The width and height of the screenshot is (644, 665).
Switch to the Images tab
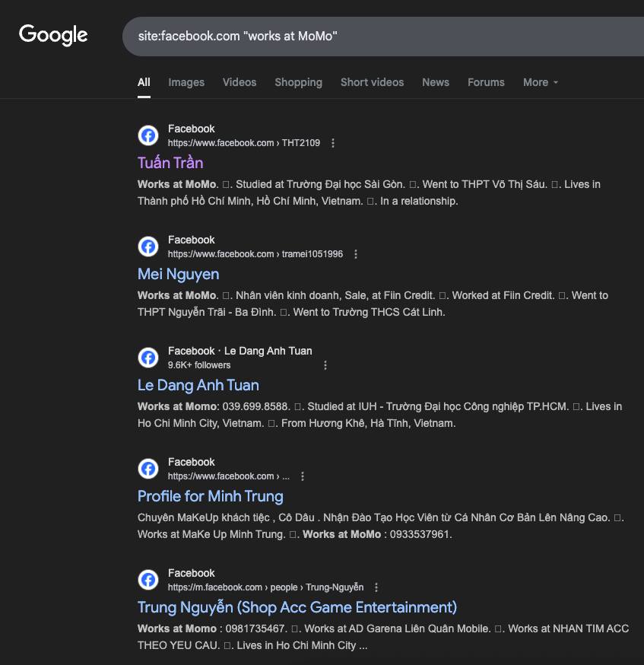186,82
